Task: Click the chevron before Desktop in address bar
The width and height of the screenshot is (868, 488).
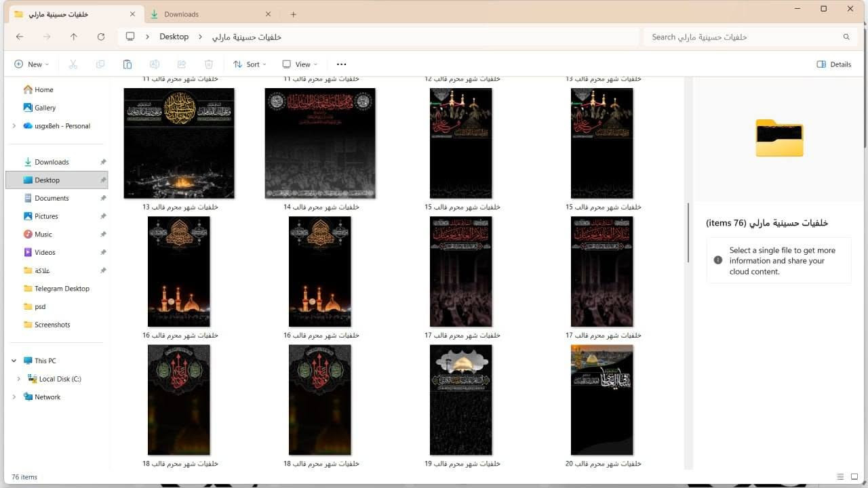Action: coord(147,37)
